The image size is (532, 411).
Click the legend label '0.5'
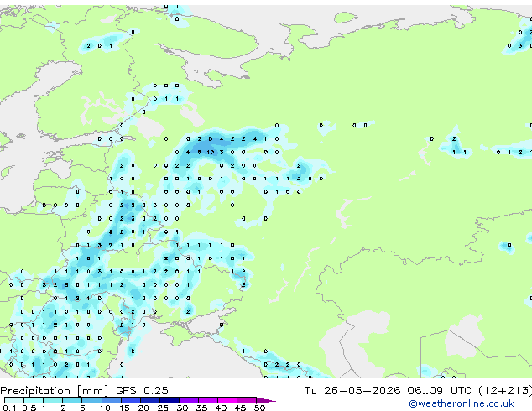tap(29, 408)
